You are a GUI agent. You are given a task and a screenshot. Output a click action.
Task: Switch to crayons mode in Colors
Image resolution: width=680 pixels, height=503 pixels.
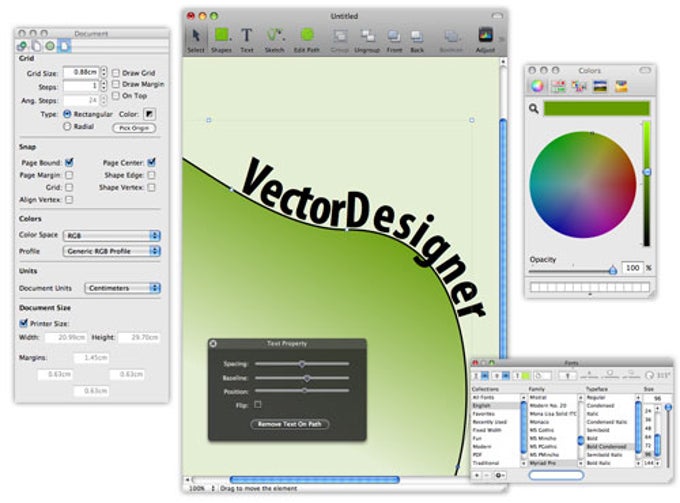[x=621, y=86]
